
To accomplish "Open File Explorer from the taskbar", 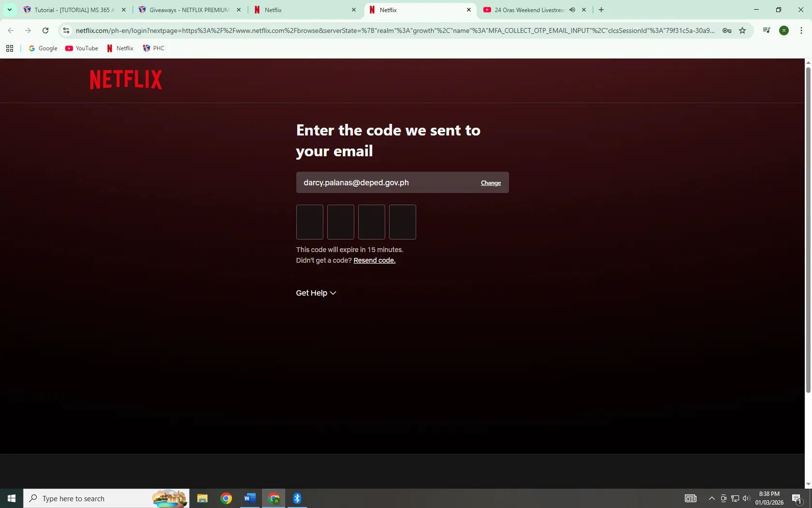I will (x=203, y=498).
